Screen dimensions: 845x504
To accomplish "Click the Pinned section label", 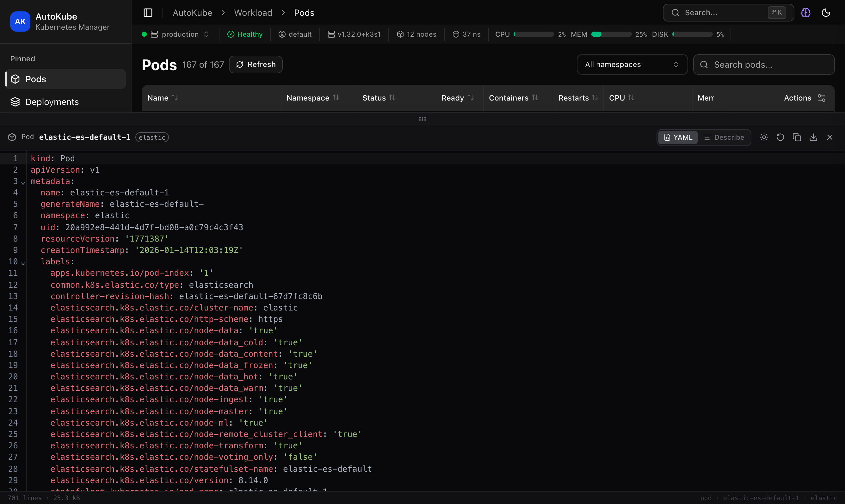I will click(x=22, y=59).
